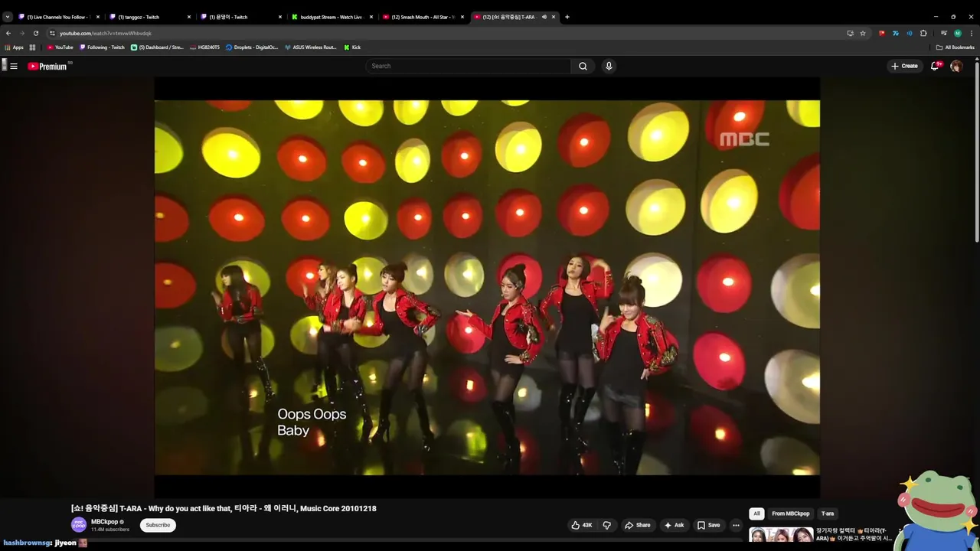Switch to Smash Mouth All Star tab
Screen dimensions: 980x551
click(x=423, y=17)
